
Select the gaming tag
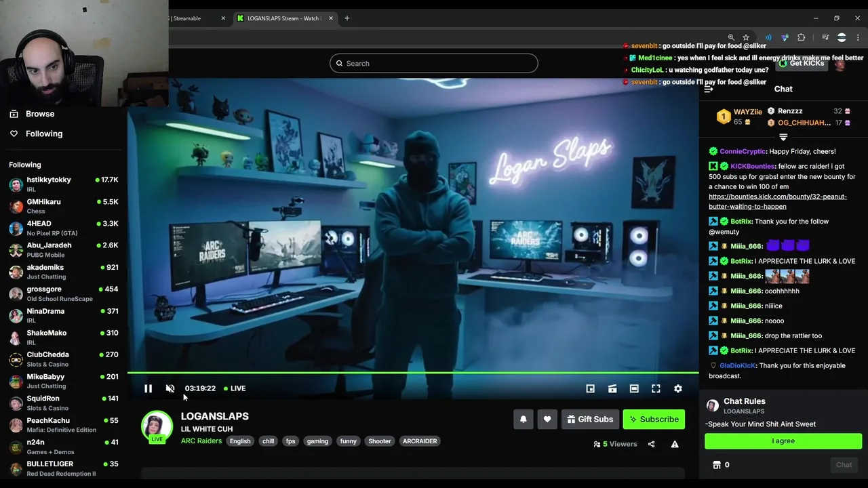tap(317, 441)
